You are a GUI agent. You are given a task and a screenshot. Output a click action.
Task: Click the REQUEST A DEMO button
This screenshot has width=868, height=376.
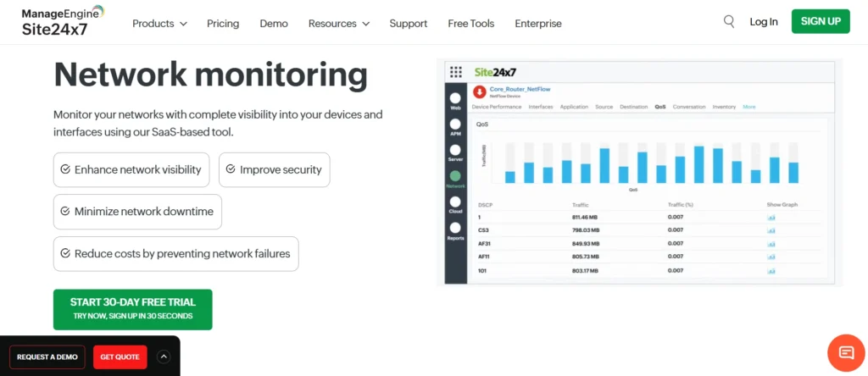47,357
